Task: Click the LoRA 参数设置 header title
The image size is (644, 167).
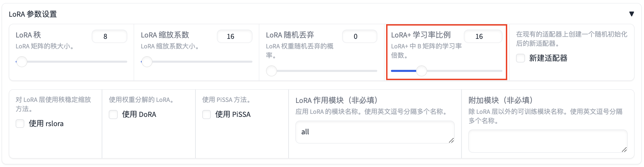Action: (33, 14)
